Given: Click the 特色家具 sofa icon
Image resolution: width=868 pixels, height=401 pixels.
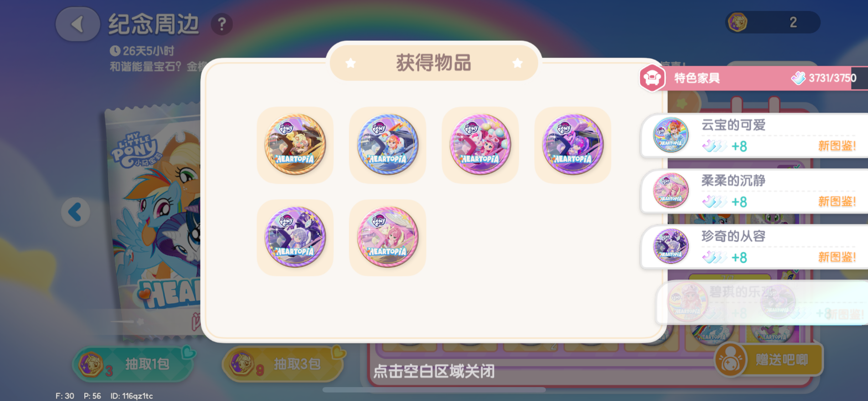Looking at the screenshot, I should (x=652, y=78).
